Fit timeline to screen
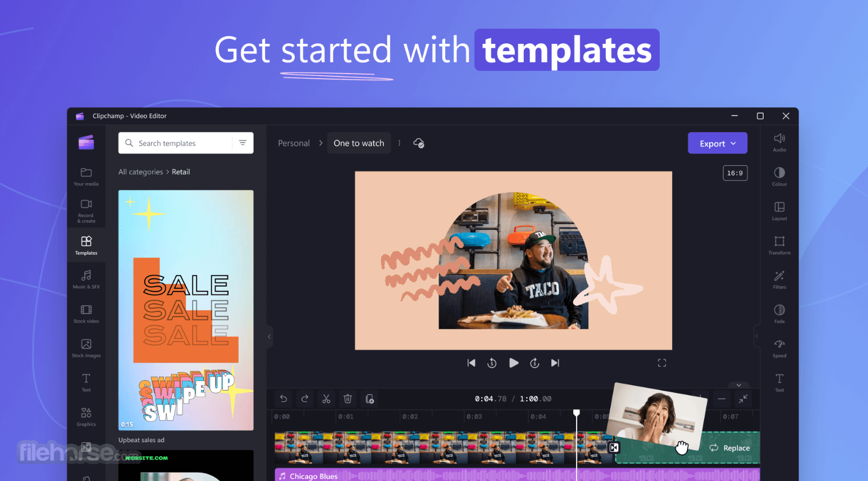The width and height of the screenshot is (868, 481). (x=743, y=399)
